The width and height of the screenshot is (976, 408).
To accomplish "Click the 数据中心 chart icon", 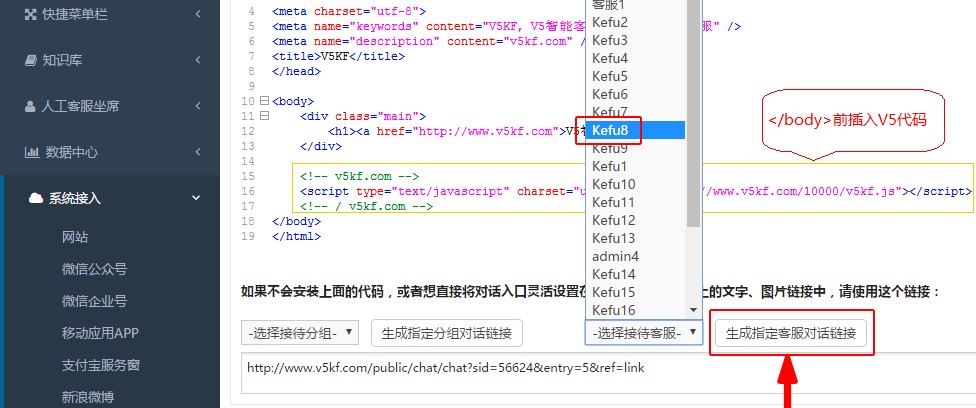I will [x=31, y=153].
